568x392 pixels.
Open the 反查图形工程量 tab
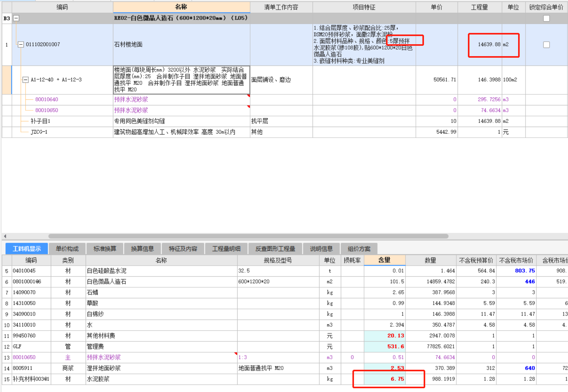275,249
